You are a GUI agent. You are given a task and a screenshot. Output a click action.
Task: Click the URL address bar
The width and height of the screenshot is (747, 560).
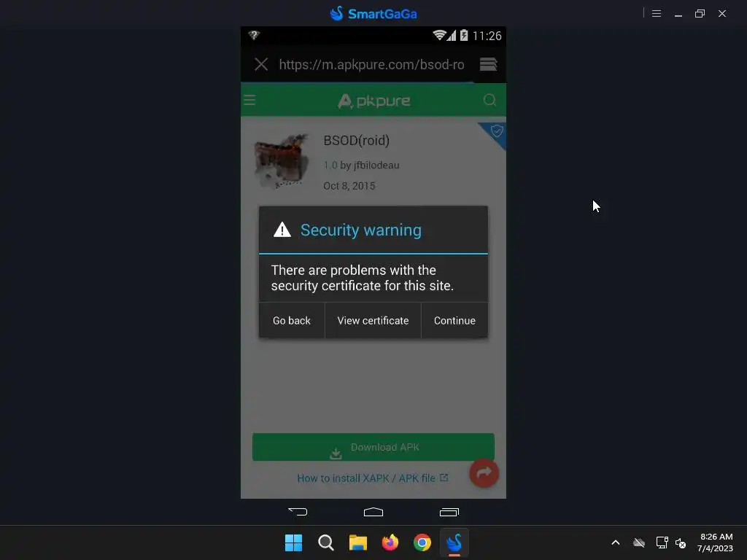371,64
